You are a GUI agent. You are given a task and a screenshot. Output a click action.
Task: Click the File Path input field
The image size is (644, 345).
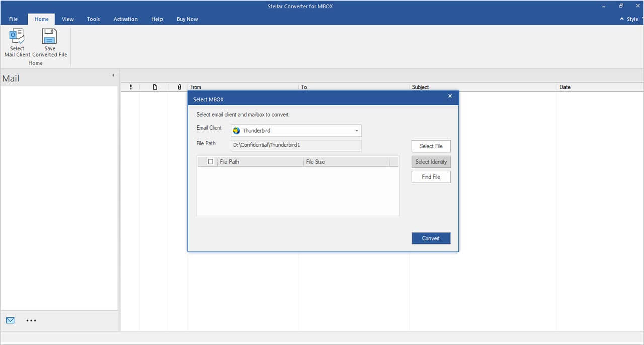tap(296, 145)
